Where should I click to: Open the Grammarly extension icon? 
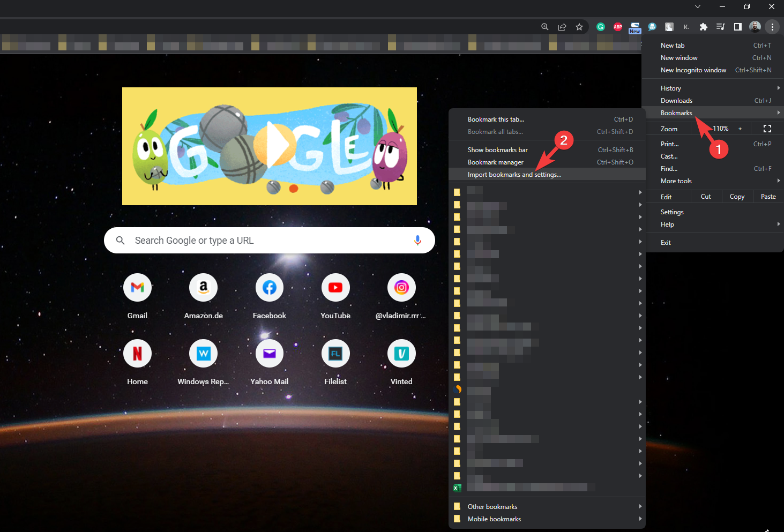click(601, 27)
